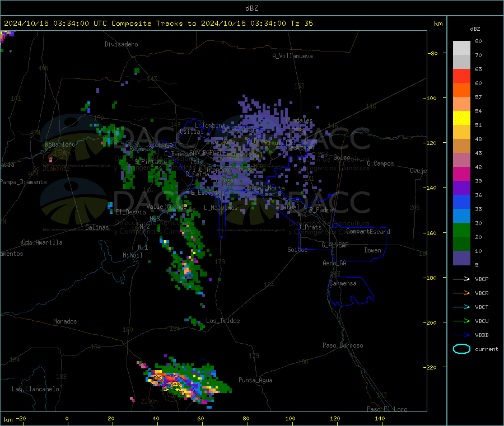The height and width of the screenshot is (426, 504).
Task: Select the green 20–30 dBZ color swatch
Action: (461, 230)
